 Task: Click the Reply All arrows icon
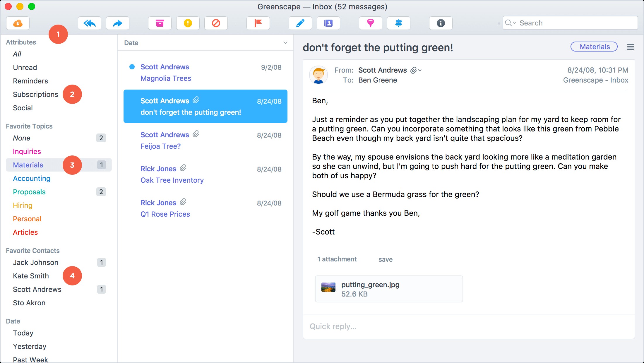pos(90,23)
